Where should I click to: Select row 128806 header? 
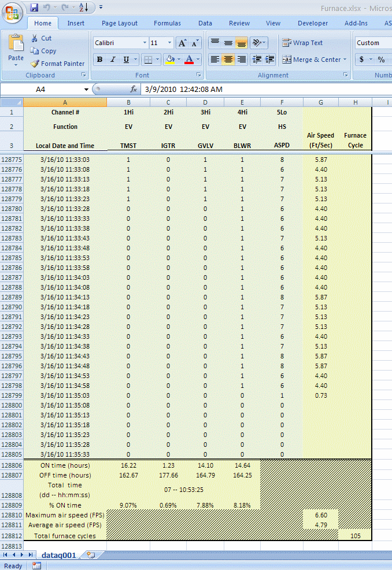coord(12,465)
